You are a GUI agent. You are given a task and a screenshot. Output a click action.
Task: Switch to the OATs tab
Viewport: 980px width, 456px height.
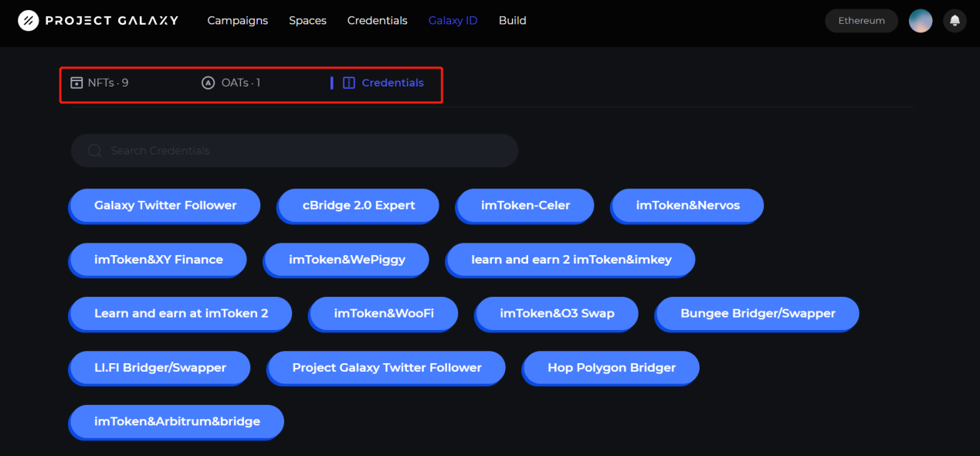point(240,83)
